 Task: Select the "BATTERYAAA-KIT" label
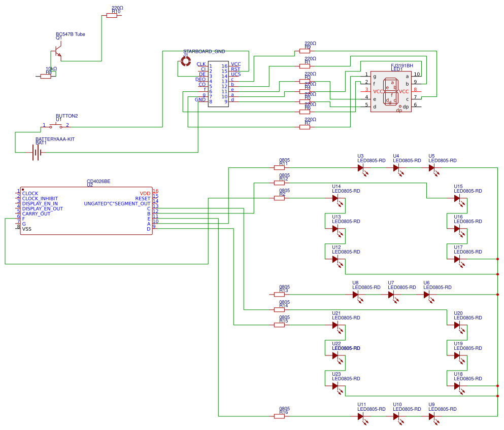tap(55, 139)
